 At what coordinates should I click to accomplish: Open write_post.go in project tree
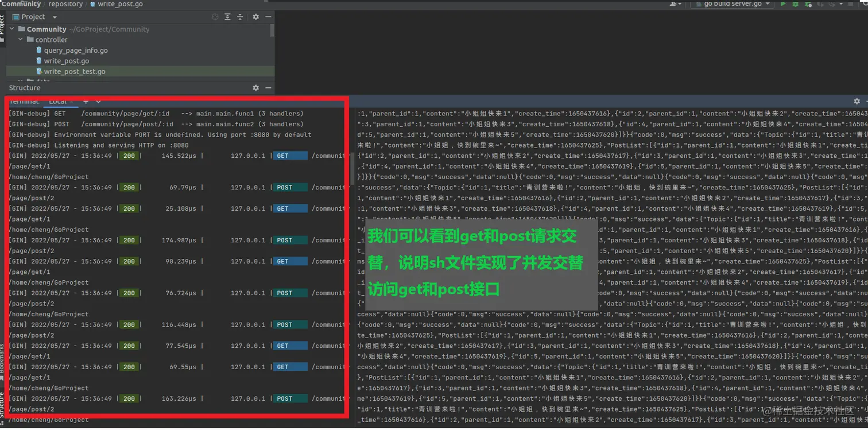click(x=67, y=61)
